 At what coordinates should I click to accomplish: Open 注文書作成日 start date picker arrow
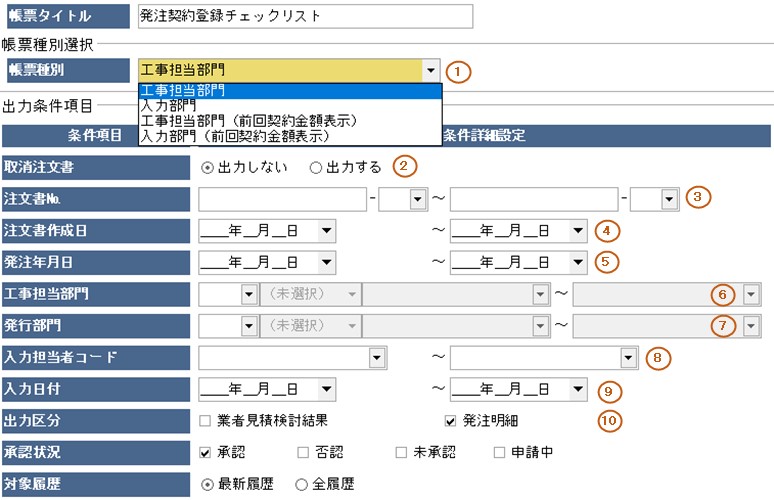[326, 231]
